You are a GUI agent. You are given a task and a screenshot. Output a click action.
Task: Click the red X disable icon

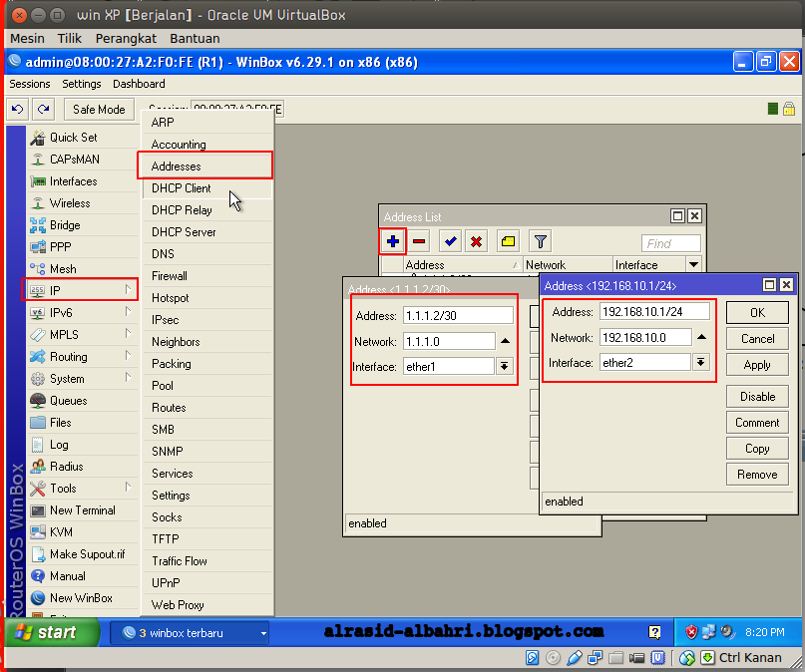click(x=477, y=241)
